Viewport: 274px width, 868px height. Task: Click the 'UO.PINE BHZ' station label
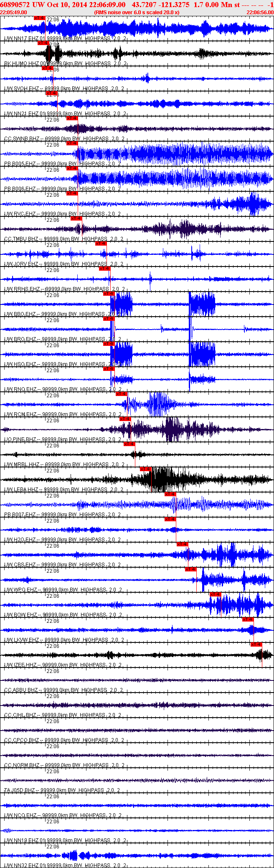pyautogui.click(x=20, y=439)
